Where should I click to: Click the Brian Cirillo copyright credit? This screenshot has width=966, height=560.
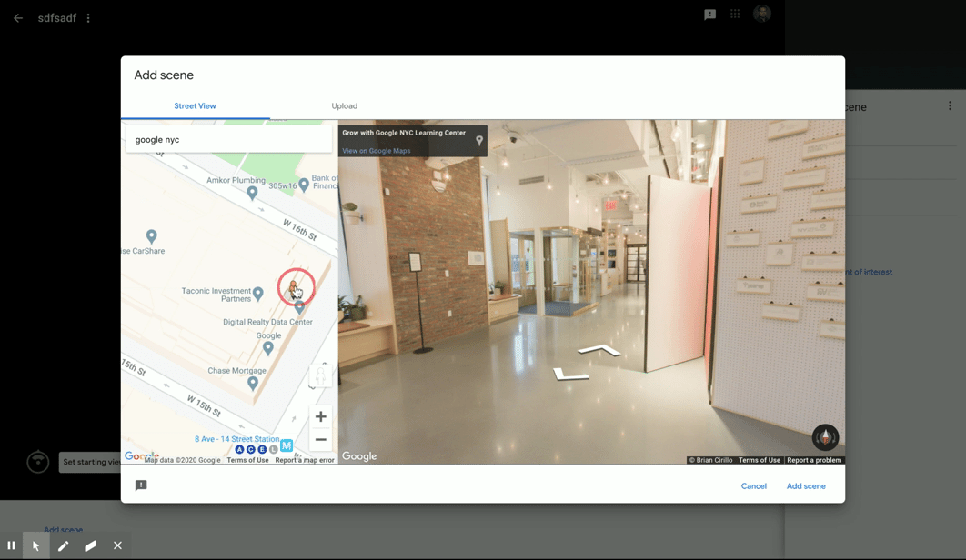[710, 460]
